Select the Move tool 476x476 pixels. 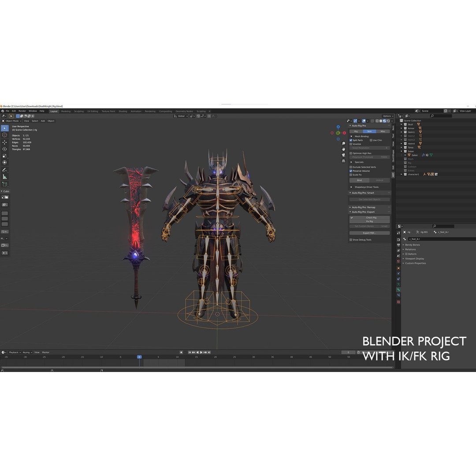tap(4, 142)
